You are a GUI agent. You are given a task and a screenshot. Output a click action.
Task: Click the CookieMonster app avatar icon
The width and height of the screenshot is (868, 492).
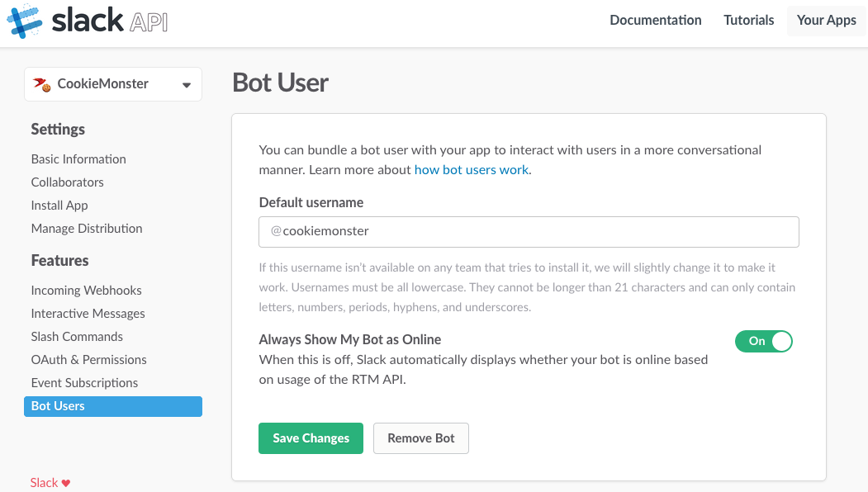[41, 84]
